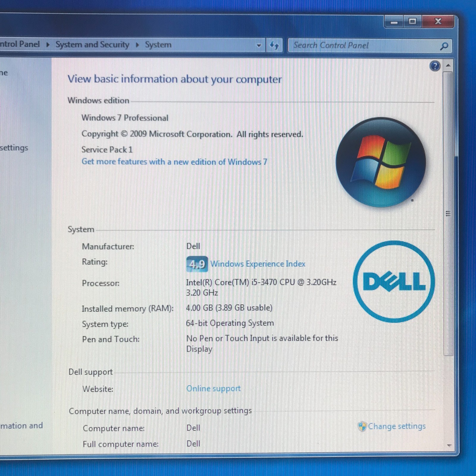Click the '4.00 GB (3.89 GB usable)' value

[229, 308]
